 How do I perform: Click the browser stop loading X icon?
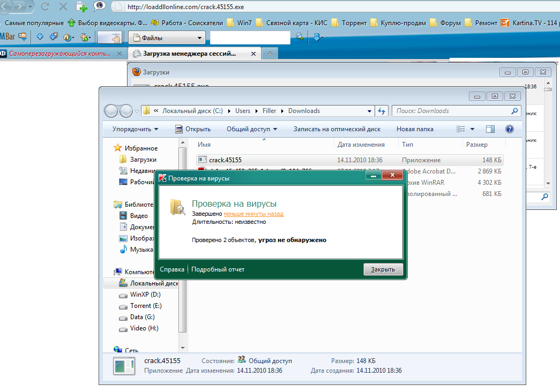click(63, 7)
